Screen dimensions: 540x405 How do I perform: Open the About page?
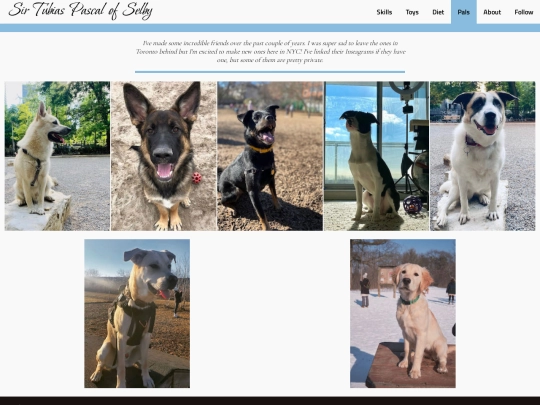point(492,12)
